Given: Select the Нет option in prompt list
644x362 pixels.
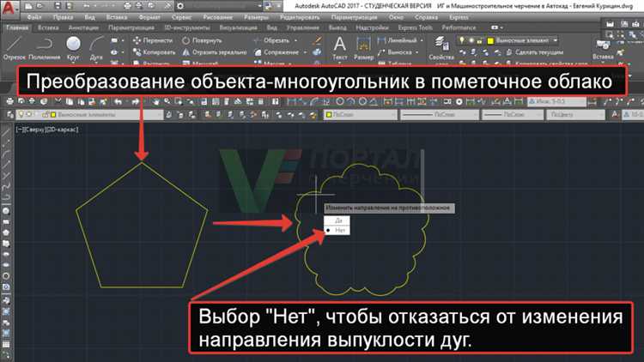Looking at the screenshot, I should tap(337, 230).
